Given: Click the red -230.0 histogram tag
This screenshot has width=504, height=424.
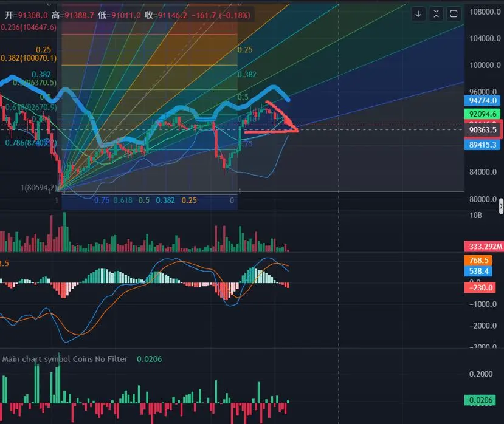Looking at the screenshot, I should pyautogui.click(x=480, y=287).
